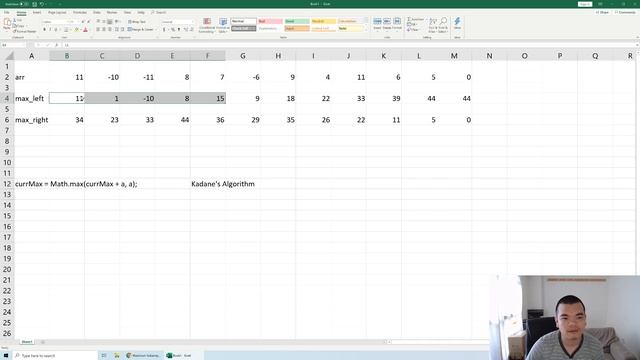Click the Paste icon in the ribbon
640x360 pixels.
point(7,24)
